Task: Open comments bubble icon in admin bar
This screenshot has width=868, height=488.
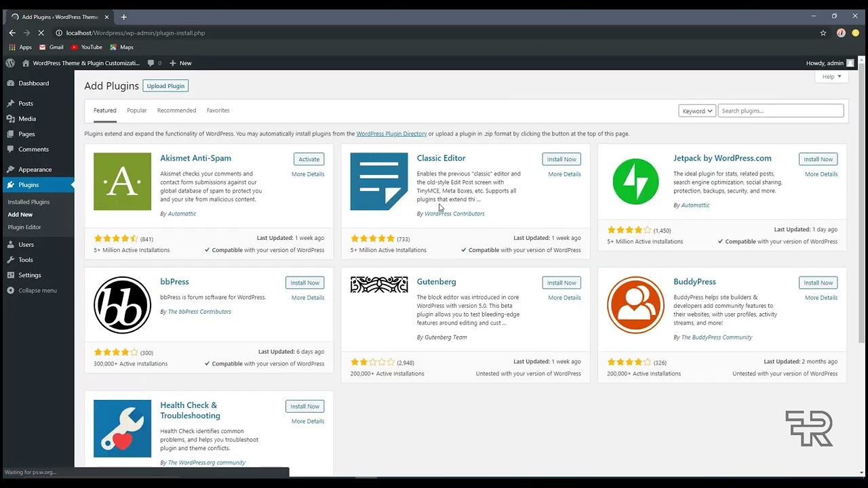Action: [x=151, y=63]
